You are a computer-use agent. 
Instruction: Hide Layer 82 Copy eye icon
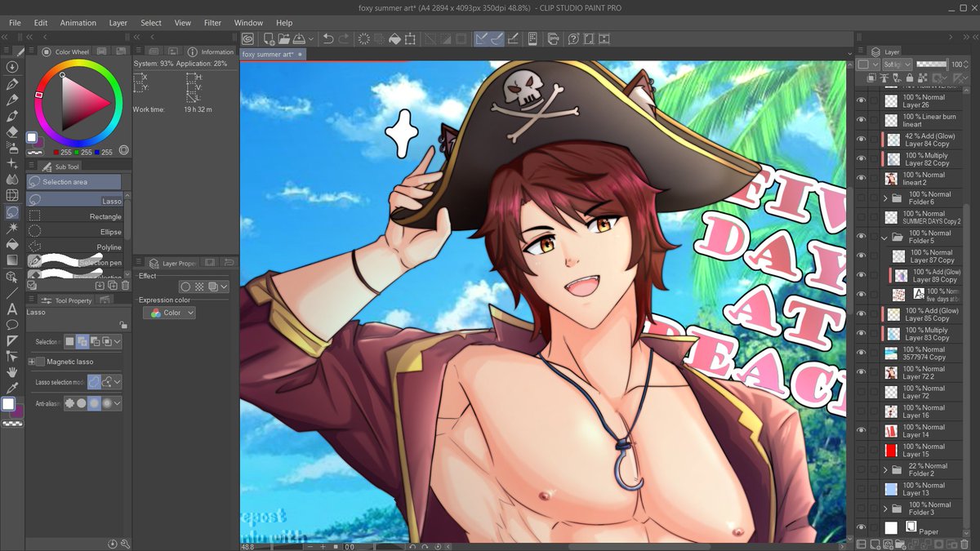coord(861,158)
